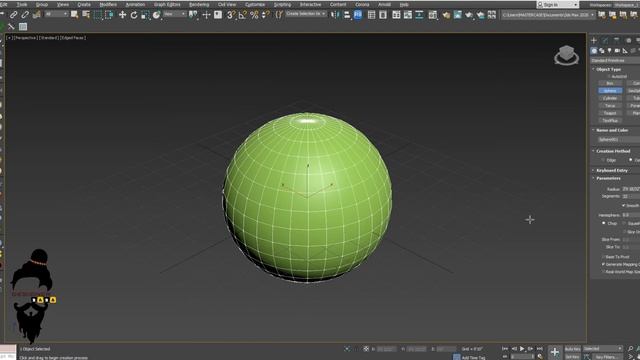640x360 pixels.
Task: Select Cameras category in Create panel
Action: coord(617,51)
